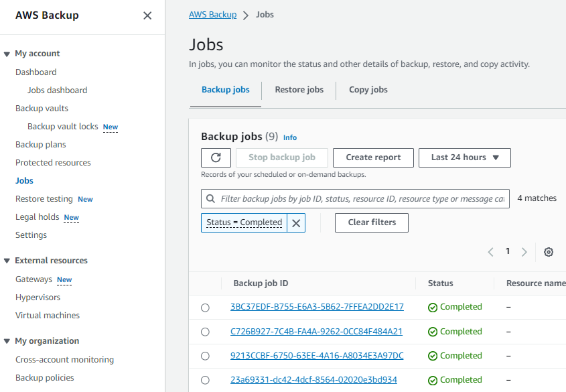Open table preferences gear icon
The height and width of the screenshot is (392, 566).
[x=549, y=252]
